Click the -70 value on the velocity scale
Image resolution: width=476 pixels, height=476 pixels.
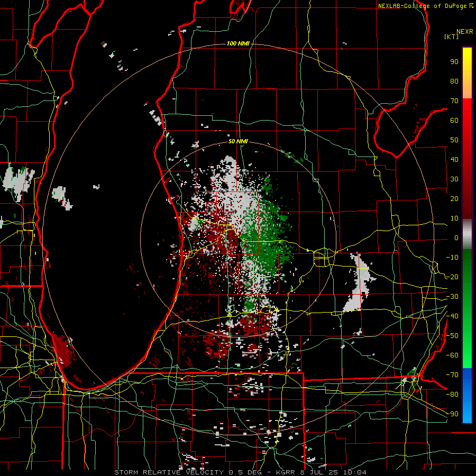click(x=452, y=375)
